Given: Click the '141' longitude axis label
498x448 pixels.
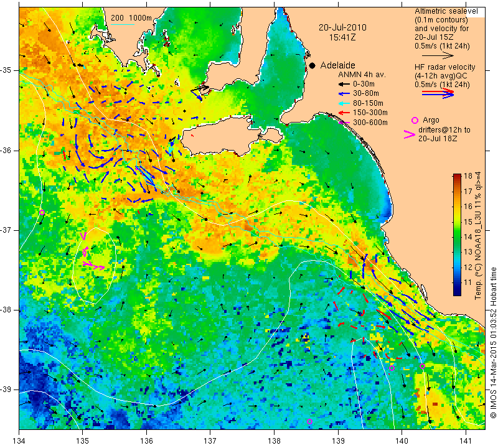Looking at the screenshot, I should coord(466,441).
